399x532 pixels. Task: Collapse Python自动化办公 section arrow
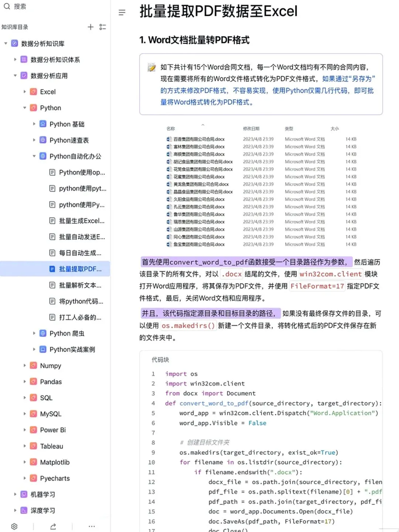point(34,156)
